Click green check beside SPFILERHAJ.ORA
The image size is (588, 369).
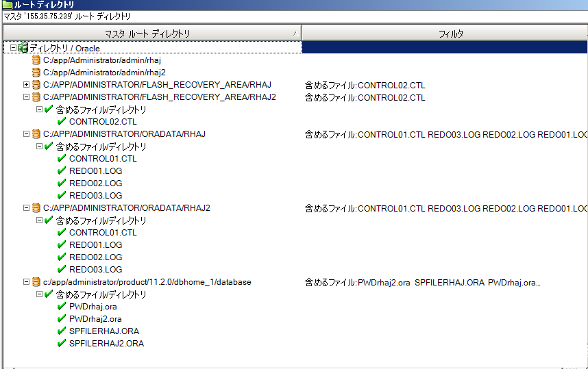click(x=62, y=331)
